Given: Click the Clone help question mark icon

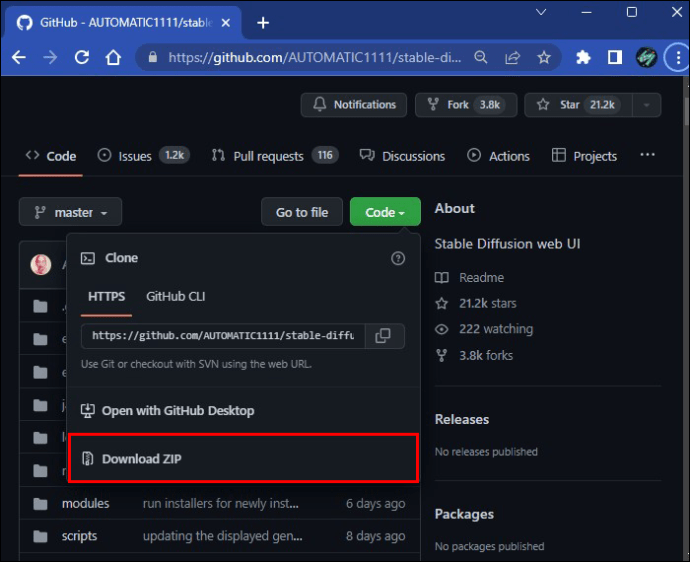Looking at the screenshot, I should [398, 258].
